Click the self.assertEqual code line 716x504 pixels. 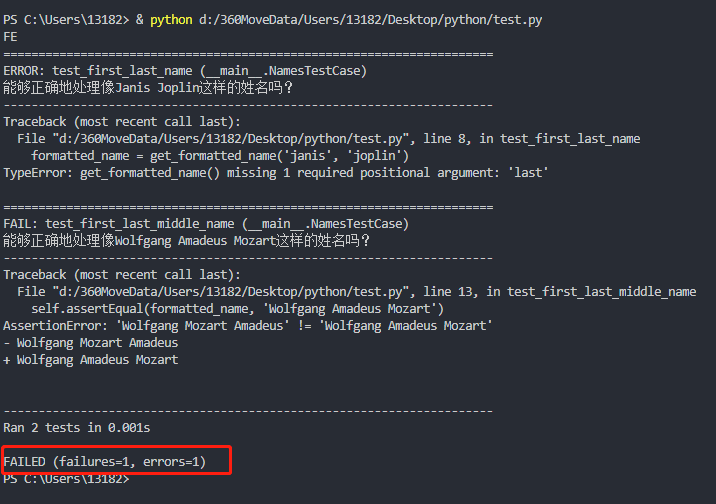pyautogui.click(x=237, y=309)
